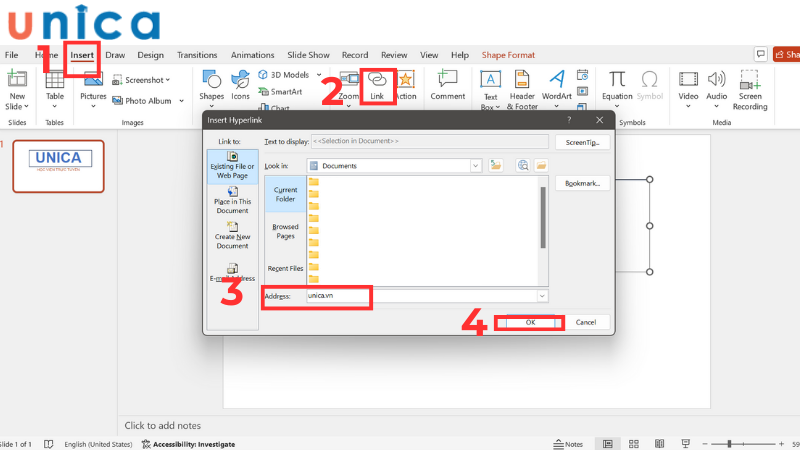The image size is (800, 450).
Task: Switch to the Insert tab
Action: click(82, 55)
